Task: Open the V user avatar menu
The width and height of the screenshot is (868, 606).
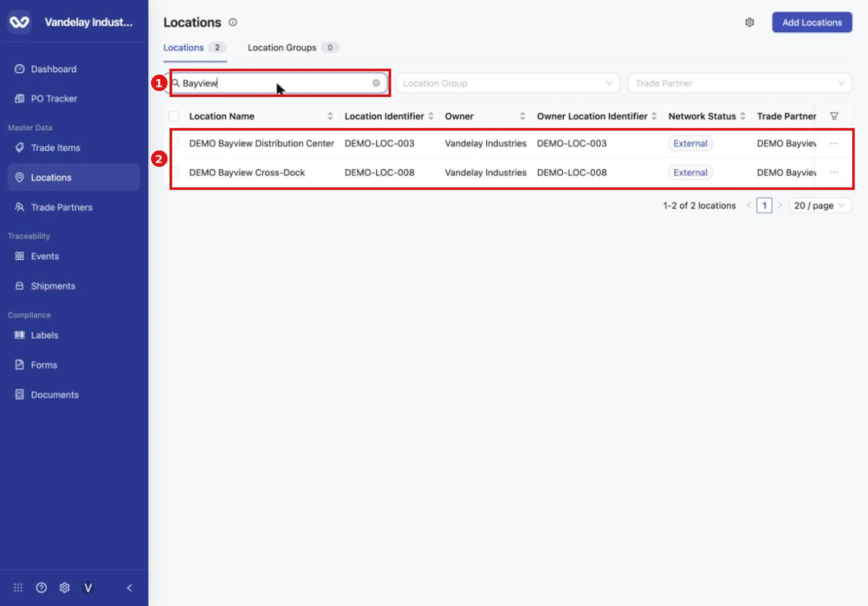Action: point(88,587)
